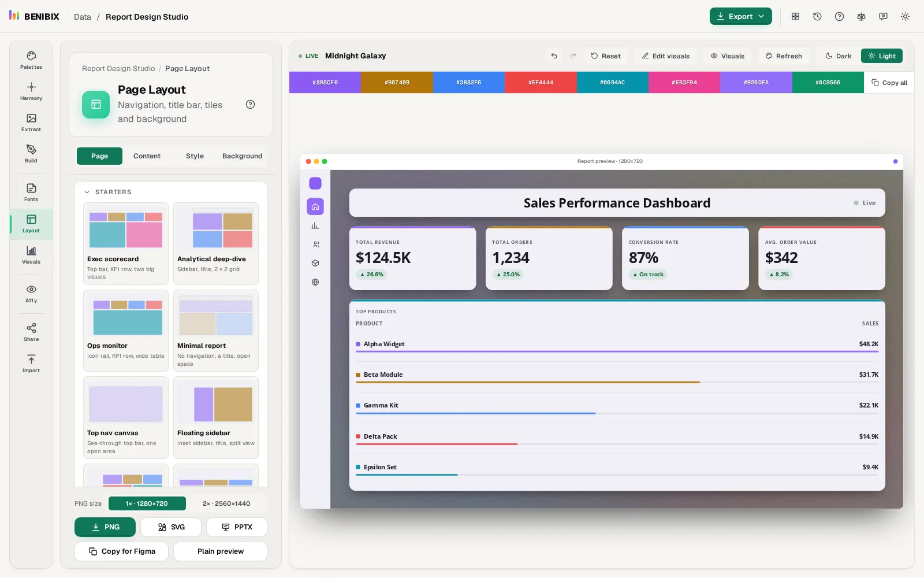Choose the Exec scorecard starter thumbnail

click(x=126, y=243)
